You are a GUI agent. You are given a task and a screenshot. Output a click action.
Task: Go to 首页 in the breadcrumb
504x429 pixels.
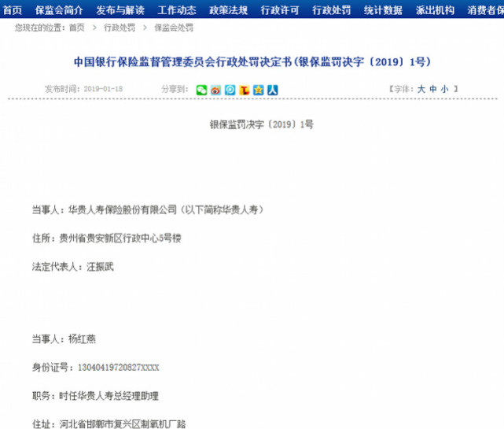77,28
